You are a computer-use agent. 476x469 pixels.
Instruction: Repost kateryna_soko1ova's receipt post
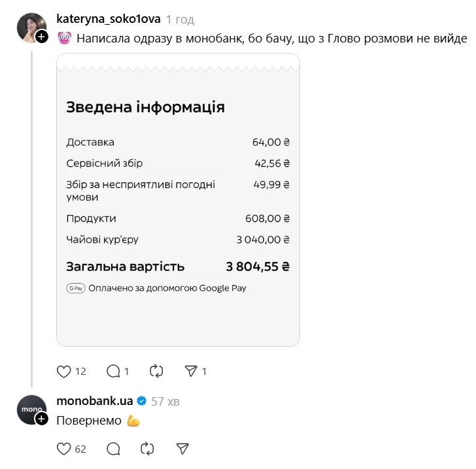pos(156,372)
